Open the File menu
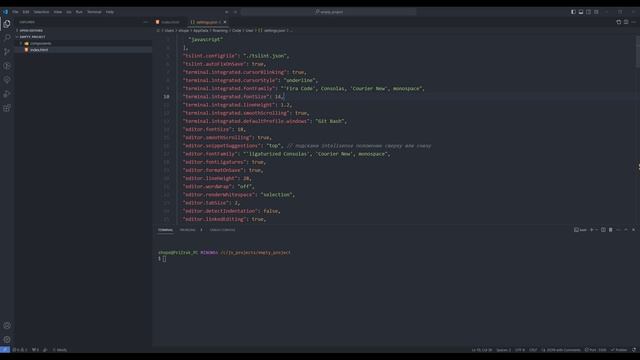Screen dimensions: 640x360 coord(16,12)
